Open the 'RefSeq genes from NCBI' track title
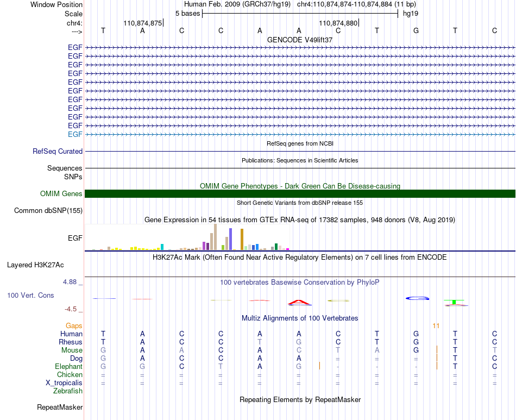This screenshot has width=516, height=420. tap(300, 143)
